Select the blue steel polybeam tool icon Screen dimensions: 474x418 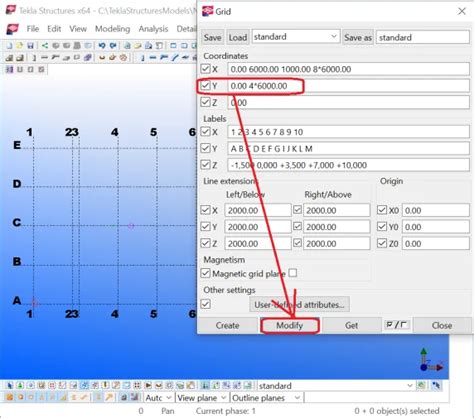click(164, 58)
